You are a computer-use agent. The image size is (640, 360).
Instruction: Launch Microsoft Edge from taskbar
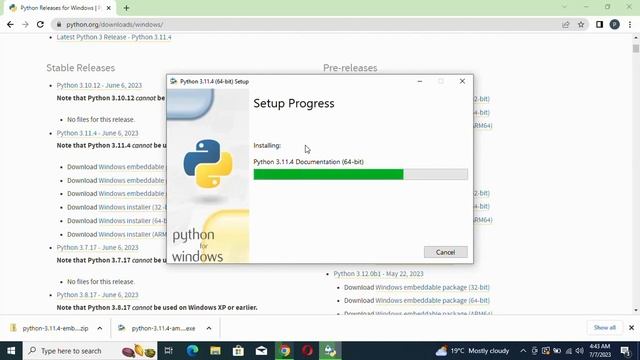click(x=192, y=351)
